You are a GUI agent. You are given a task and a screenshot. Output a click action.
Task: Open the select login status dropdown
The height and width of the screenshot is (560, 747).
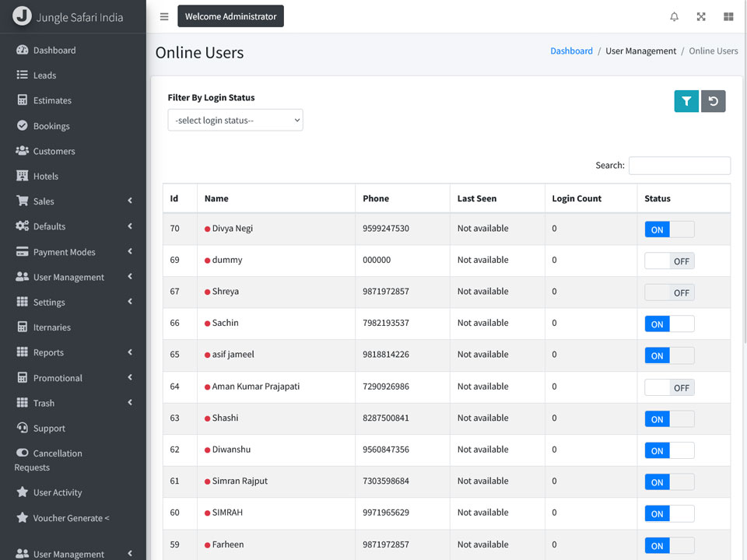[235, 120]
